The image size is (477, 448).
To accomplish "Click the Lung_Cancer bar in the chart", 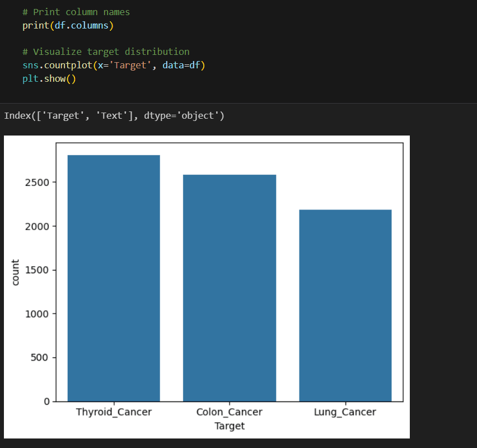I will click(345, 306).
